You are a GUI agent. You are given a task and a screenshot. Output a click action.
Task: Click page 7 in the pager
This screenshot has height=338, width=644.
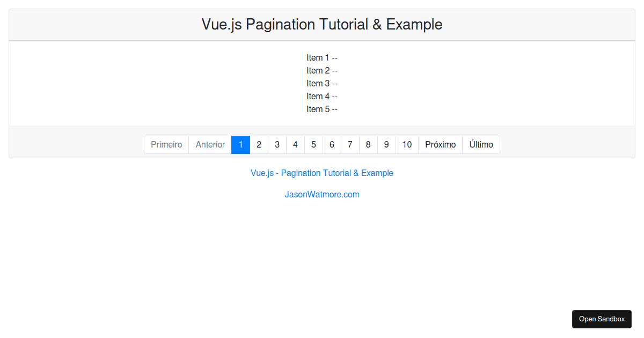click(350, 144)
